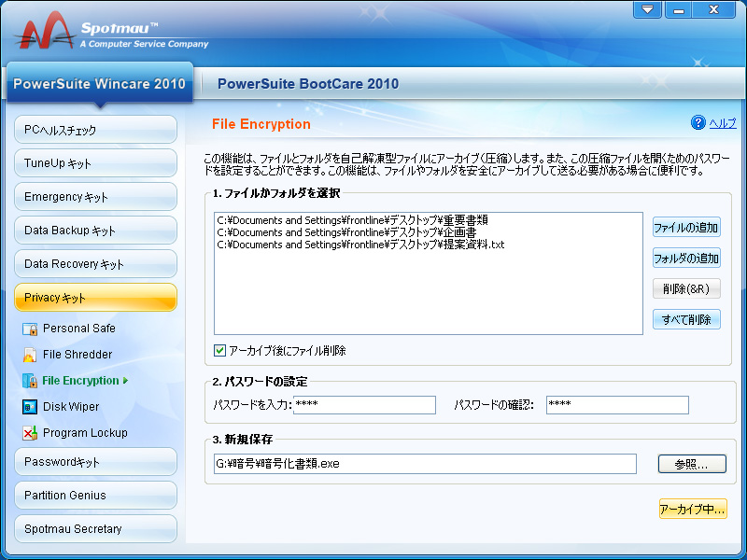Image resolution: width=747 pixels, height=560 pixels.
Task: Click the File Encryption lock icon
Action: pyautogui.click(x=30, y=381)
